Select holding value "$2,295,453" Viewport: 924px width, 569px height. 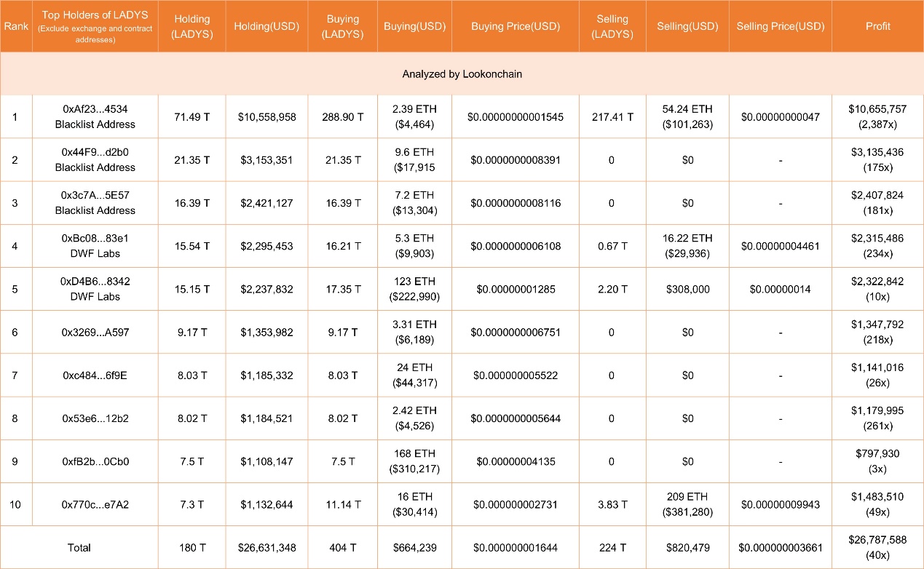(x=267, y=246)
